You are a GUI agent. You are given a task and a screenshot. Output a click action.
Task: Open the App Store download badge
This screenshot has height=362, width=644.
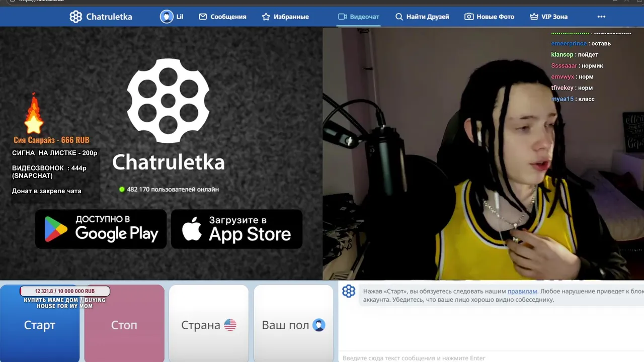pyautogui.click(x=236, y=229)
